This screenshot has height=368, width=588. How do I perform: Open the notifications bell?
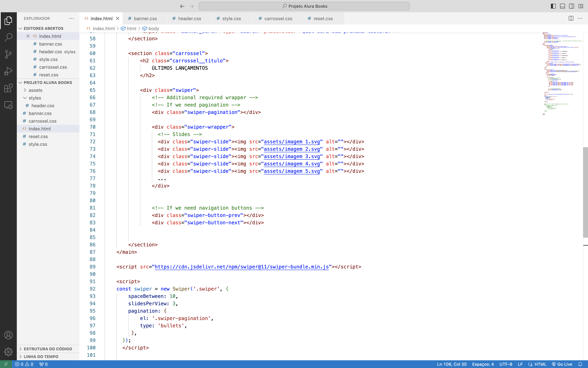[580, 364]
